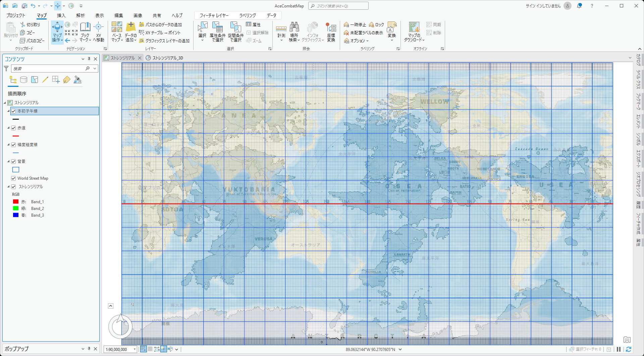Click the map navigator compass control
Screen dimensions: 644x356
pyautogui.click(x=120, y=326)
